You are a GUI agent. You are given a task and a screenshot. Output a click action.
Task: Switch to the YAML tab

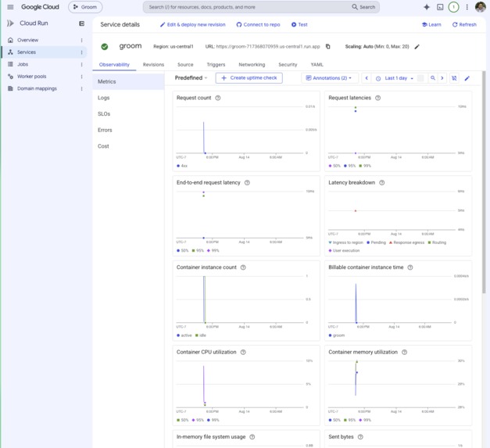[x=317, y=64]
